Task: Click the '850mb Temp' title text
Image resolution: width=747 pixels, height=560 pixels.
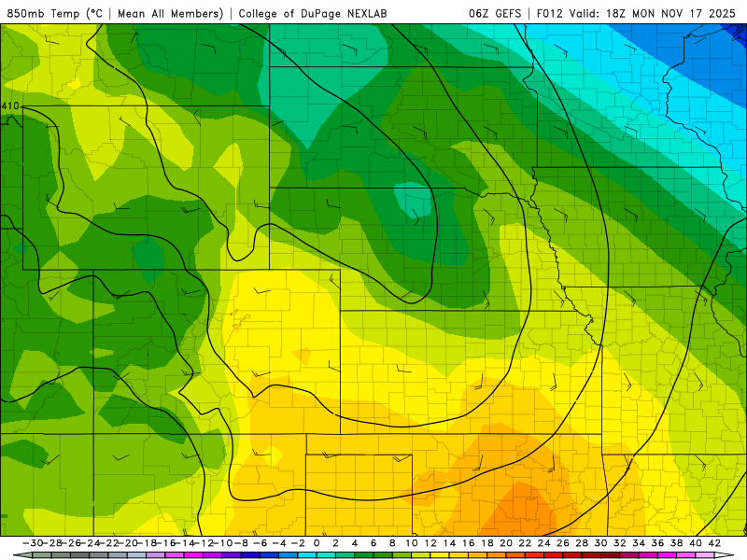Action: click(42, 13)
